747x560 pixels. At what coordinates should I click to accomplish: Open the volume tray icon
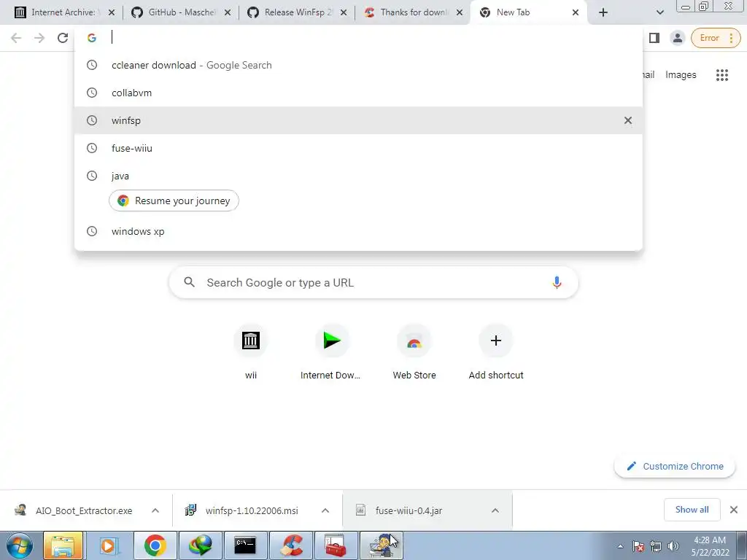pos(673,547)
